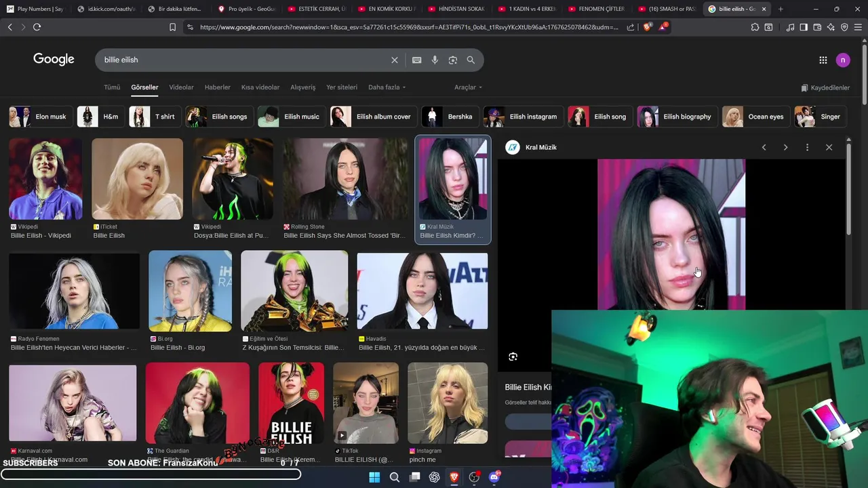Open the on-screen keyboard icon in search bar
This screenshot has width=868, height=488.
(417, 60)
